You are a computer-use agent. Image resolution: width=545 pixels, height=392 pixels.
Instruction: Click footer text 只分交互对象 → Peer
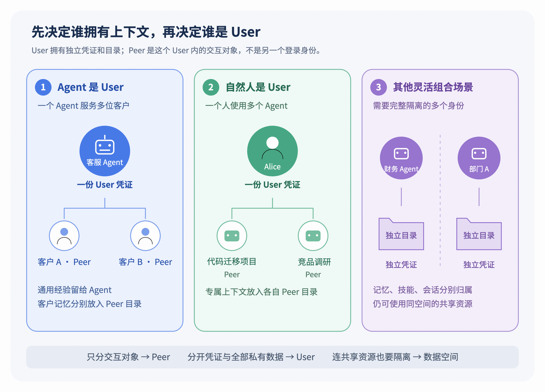point(128,357)
